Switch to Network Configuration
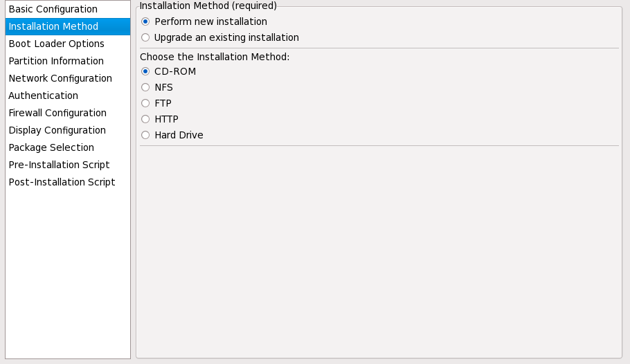 coord(60,79)
